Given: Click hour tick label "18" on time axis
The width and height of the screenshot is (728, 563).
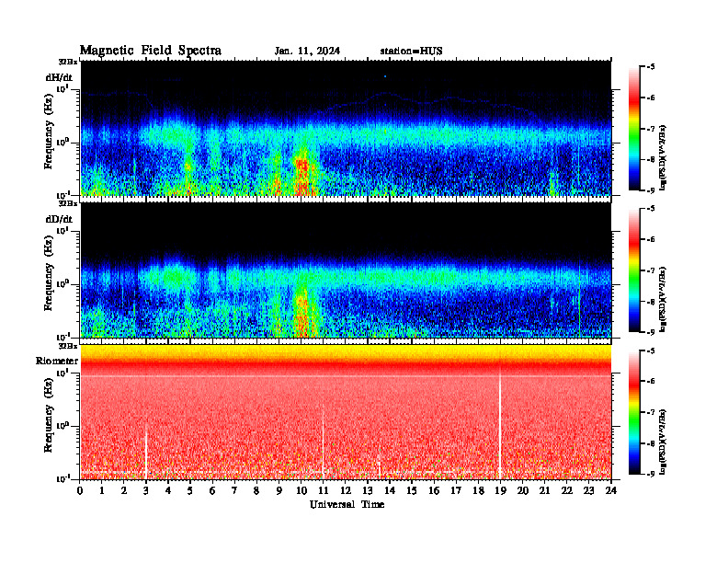Looking at the screenshot, I should [x=478, y=490].
